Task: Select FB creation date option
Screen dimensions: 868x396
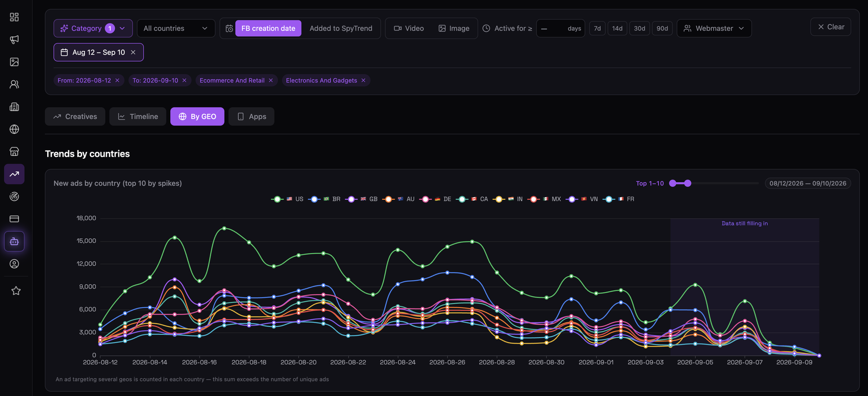Action: coord(268,28)
